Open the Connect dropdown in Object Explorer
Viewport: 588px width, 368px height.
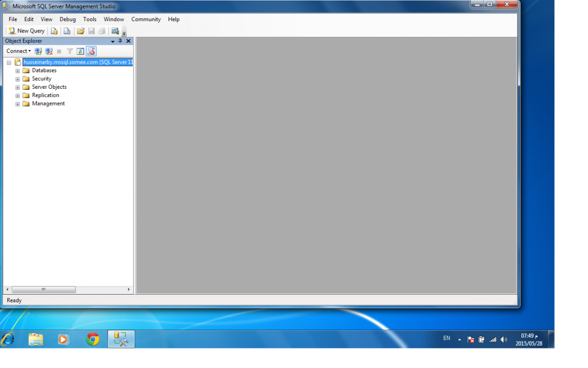[x=19, y=51]
